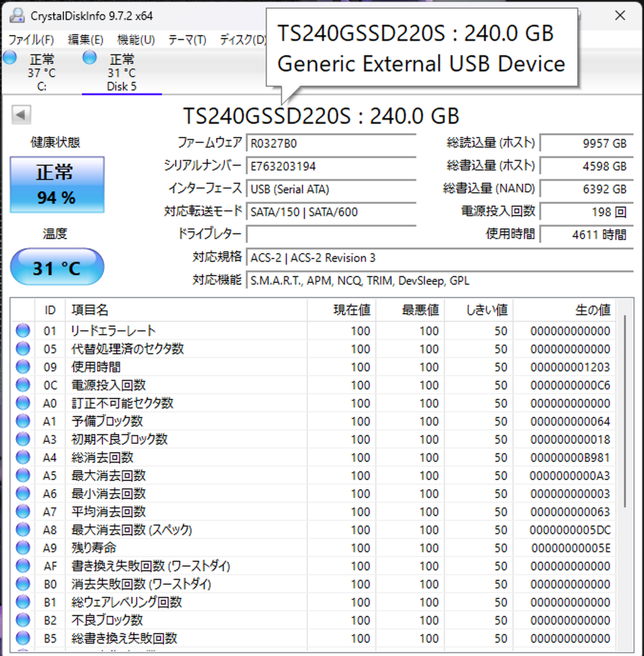
Task: Click the status orb for Read Error Rate row
Action: [x=23, y=331]
